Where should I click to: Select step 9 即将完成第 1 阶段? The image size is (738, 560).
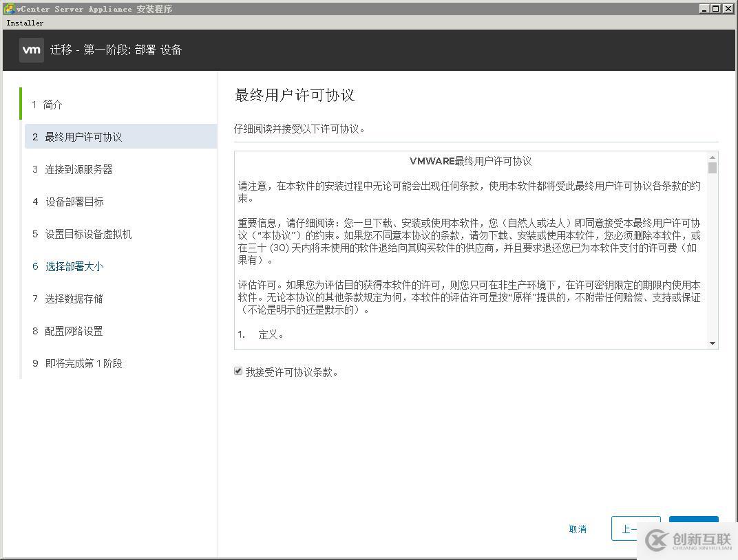(x=77, y=363)
